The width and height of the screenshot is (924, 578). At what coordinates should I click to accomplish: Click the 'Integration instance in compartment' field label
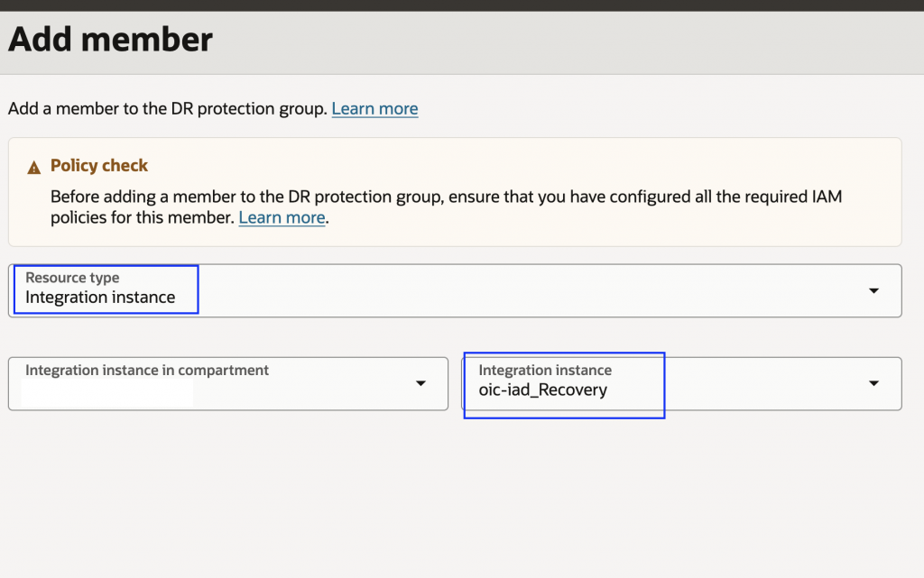point(147,370)
